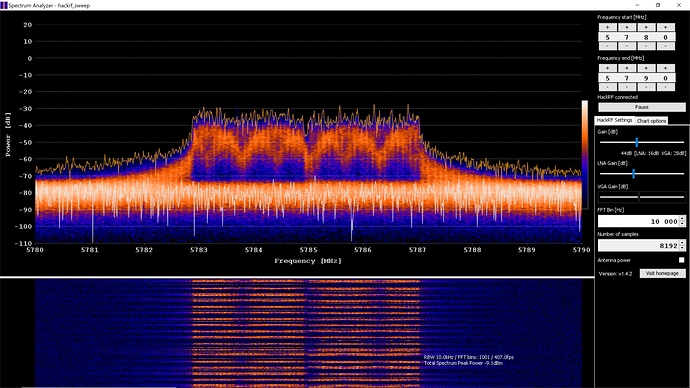Image resolution: width=690 pixels, height=388 pixels.
Task: Enable the Antenna power checkbox
Action: [681, 260]
